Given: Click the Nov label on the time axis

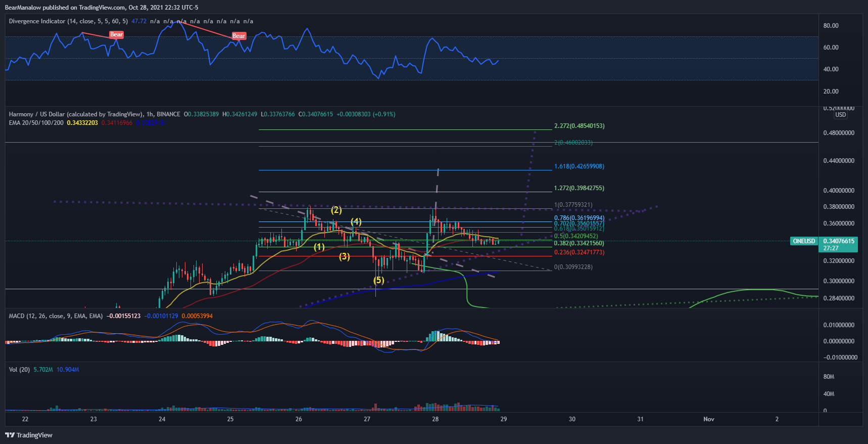Looking at the screenshot, I should pyautogui.click(x=709, y=419).
